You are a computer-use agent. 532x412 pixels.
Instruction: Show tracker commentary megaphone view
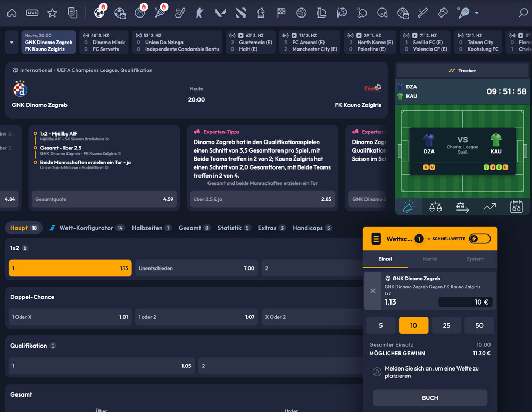[409, 206]
